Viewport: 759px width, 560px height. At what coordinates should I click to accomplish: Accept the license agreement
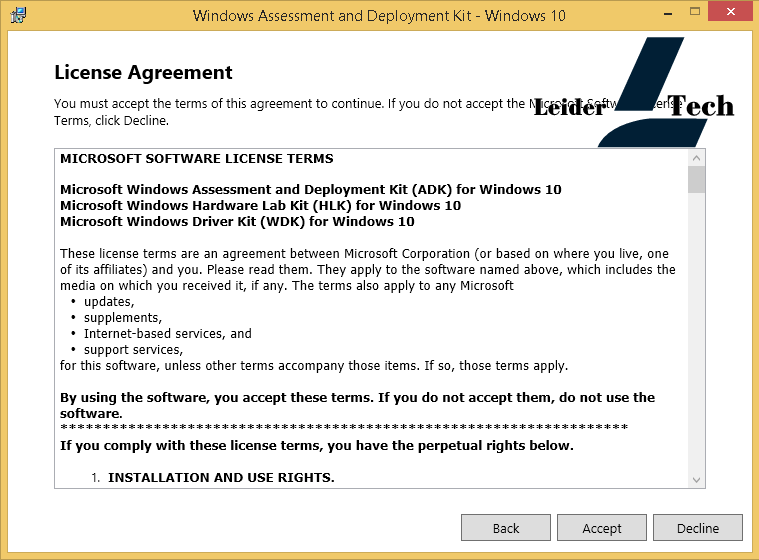click(x=602, y=528)
